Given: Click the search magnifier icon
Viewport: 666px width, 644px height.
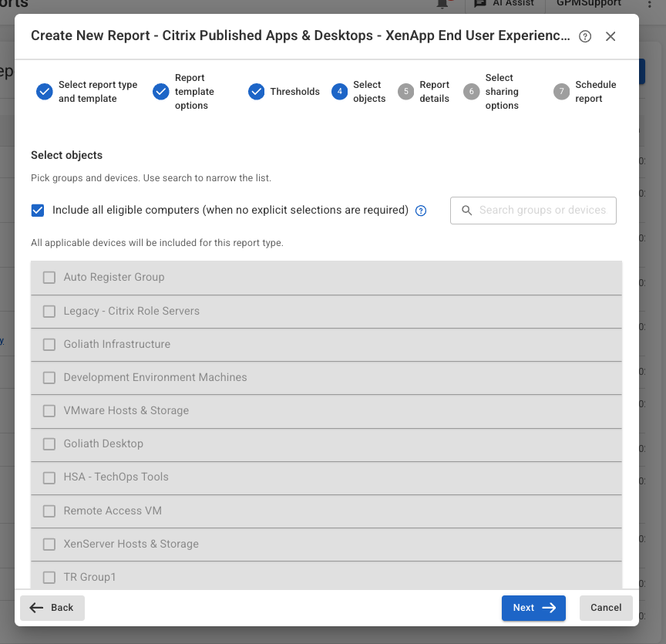Looking at the screenshot, I should coord(466,211).
